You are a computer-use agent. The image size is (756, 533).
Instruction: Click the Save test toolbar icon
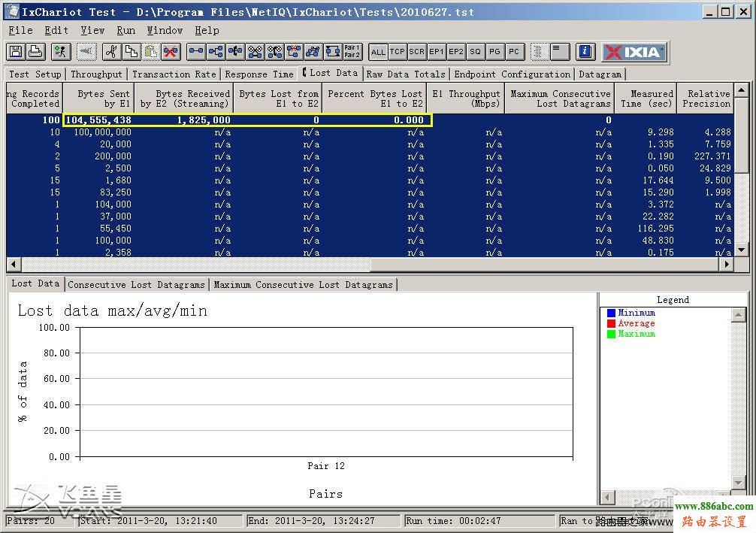click(16, 52)
